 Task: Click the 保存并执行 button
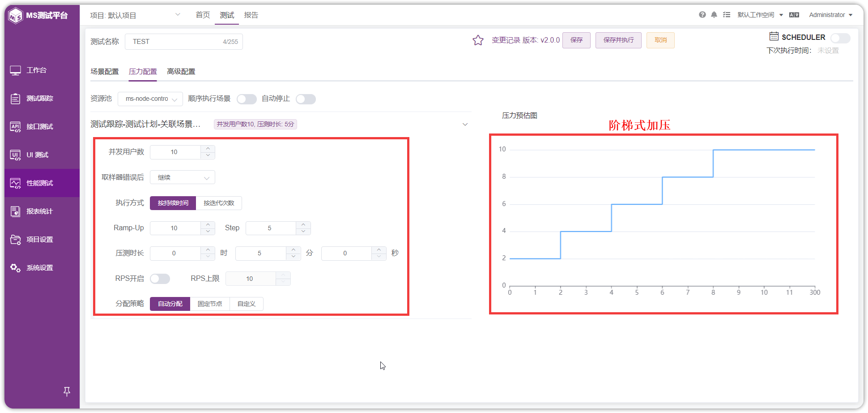point(618,40)
